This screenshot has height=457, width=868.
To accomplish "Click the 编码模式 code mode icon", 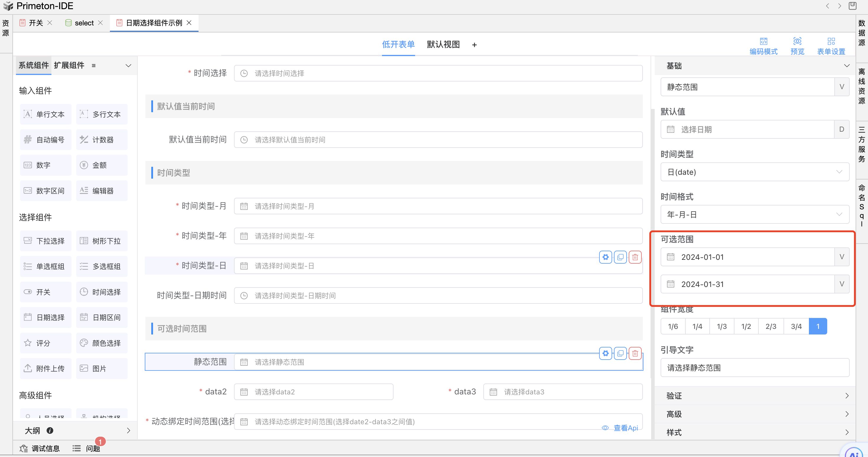I will click(x=763, y=41).
